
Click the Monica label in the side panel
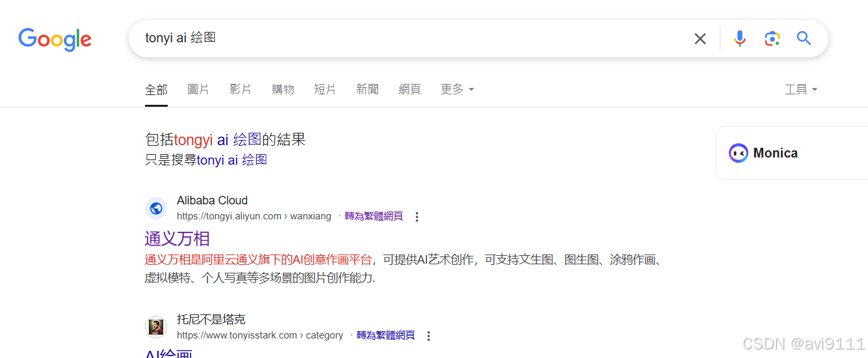(x=776, y=153)
